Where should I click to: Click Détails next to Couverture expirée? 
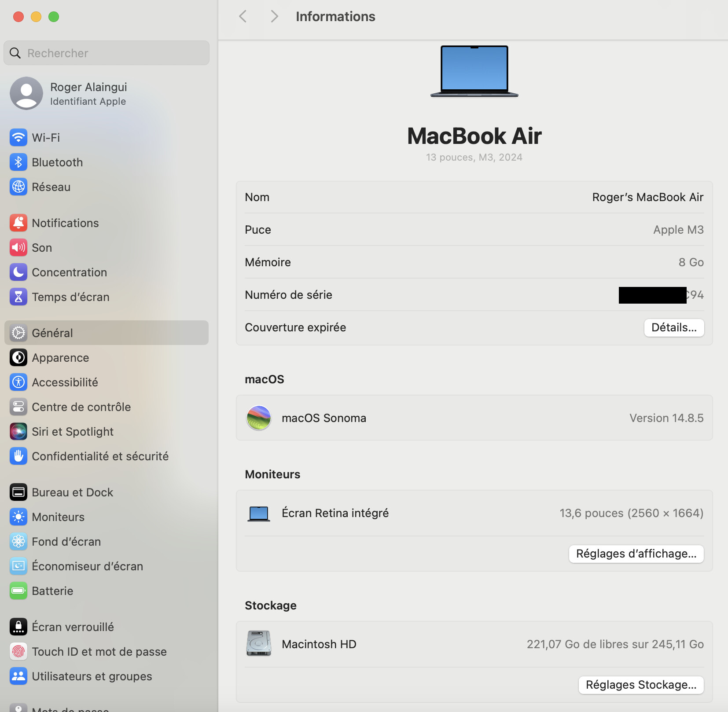pos(673,327)
